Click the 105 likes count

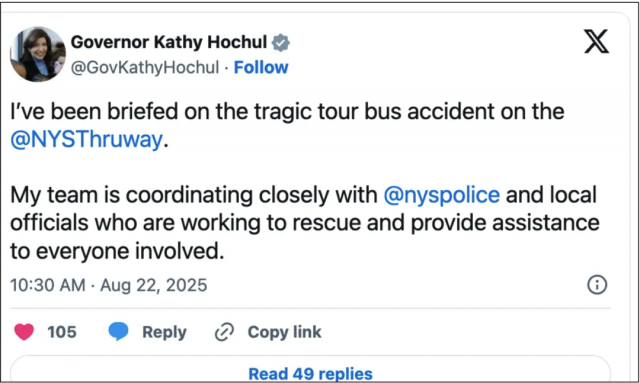click(x=62, y=332)
